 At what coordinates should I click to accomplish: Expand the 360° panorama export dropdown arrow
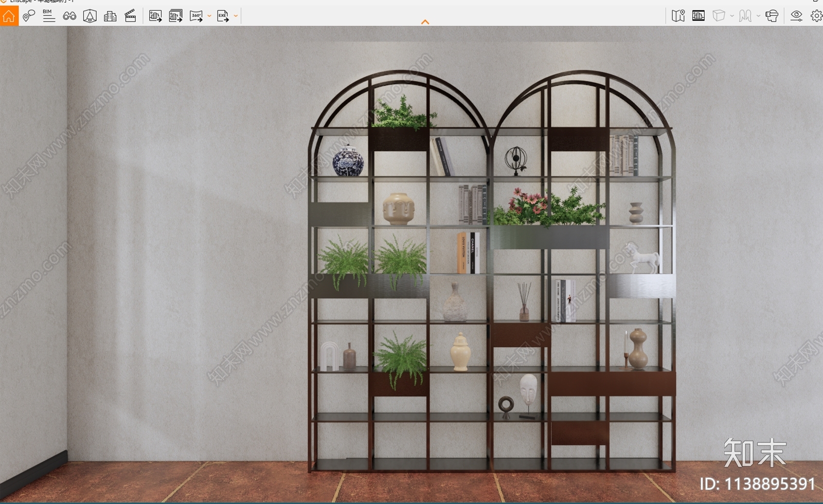209,16
